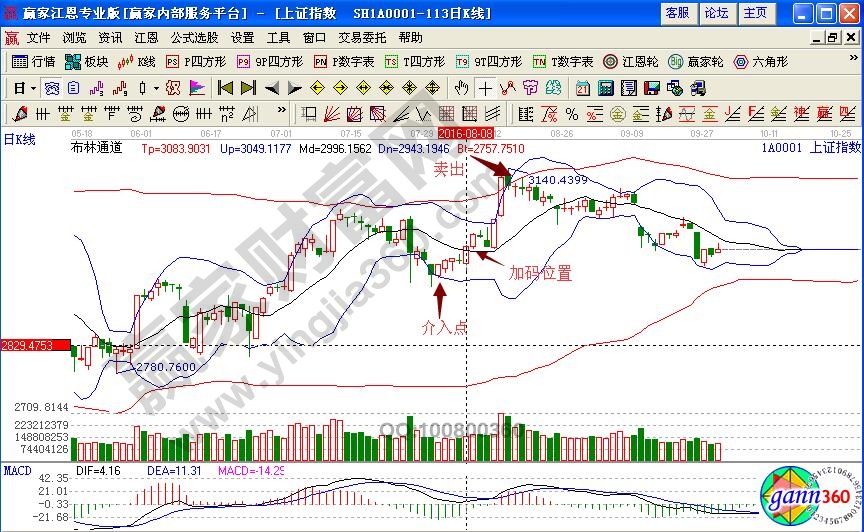
Task: Open the 交易委托 menu
Action: (362, 38)
